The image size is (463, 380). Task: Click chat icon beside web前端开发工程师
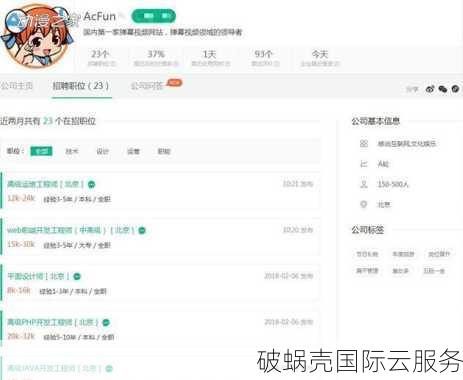point(142,230)
